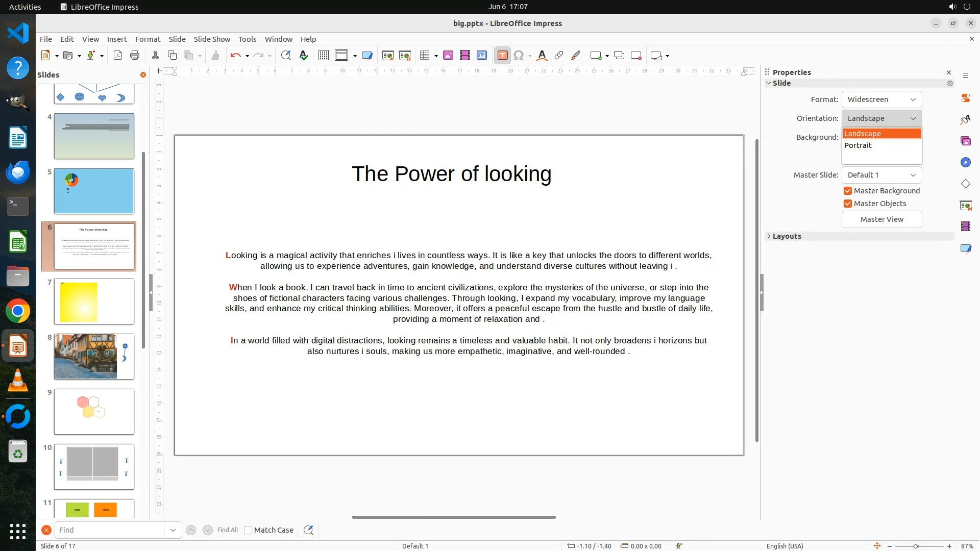Select Portrait from orientation list
This screenshot has height=551, width=980.
point(858,145)
